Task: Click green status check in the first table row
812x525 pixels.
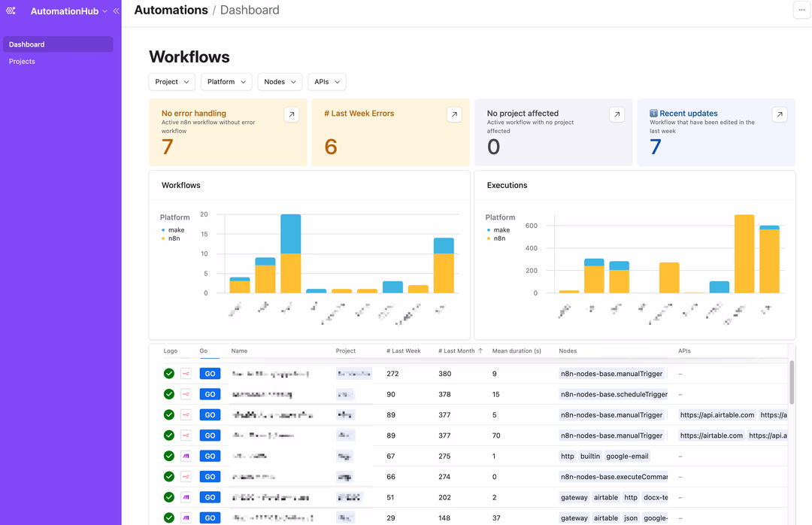Action: (169, 374)
